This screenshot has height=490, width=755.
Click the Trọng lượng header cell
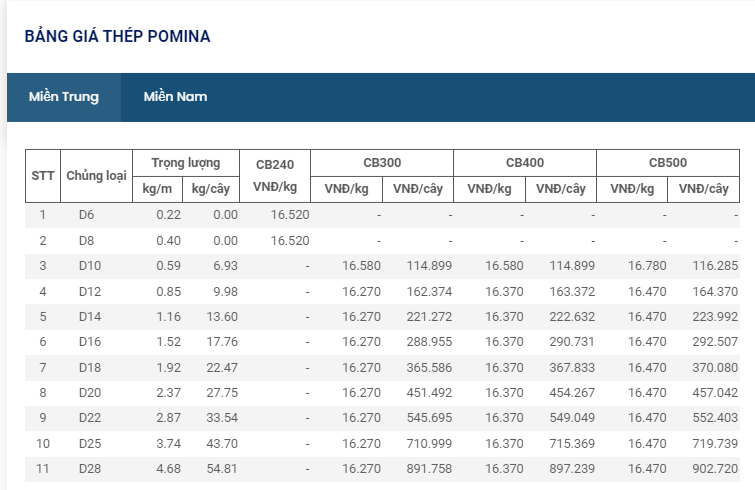(185, 162)
